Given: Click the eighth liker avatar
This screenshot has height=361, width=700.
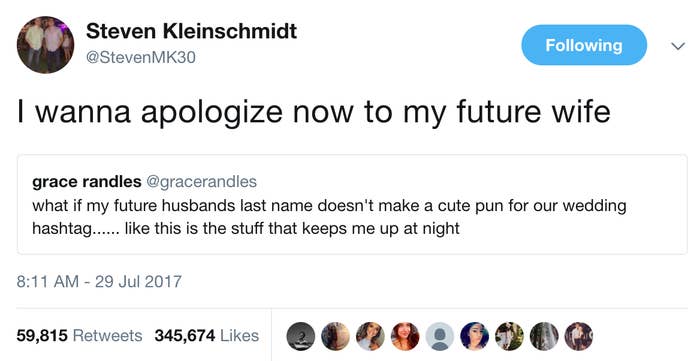Looking at the screenshot, I should (544, 336).
